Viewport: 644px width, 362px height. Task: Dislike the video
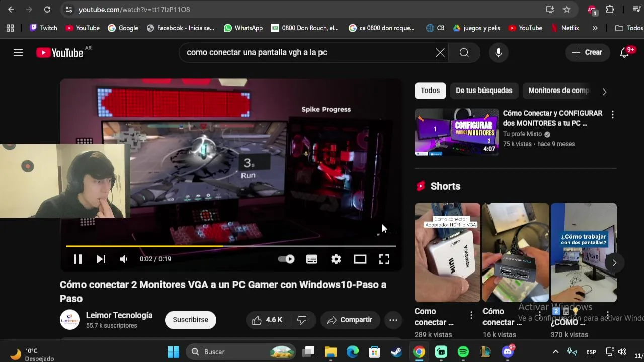click(x=302, y=320)
